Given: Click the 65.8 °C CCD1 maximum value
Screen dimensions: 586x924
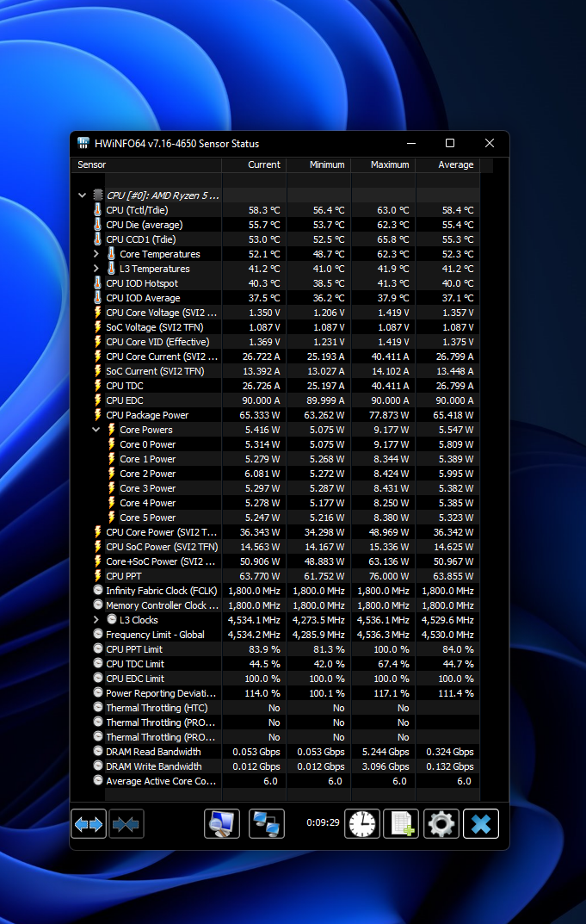Looking at the screenshot, I should [393, 239].
